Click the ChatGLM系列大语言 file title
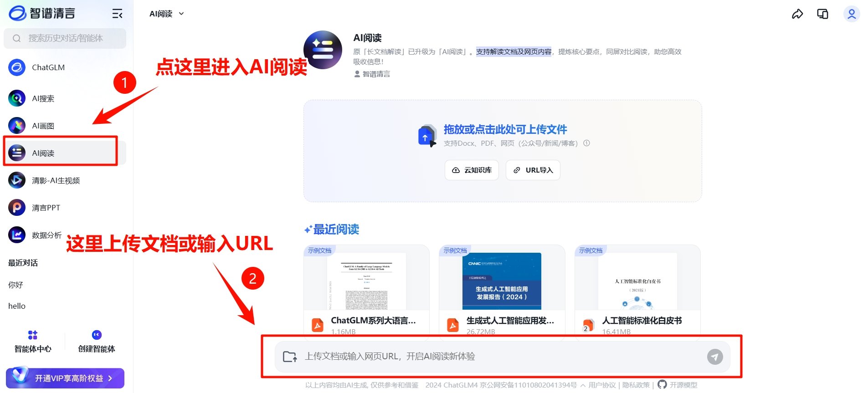The width and height of the screenshot is (868, 393). tap(373, 321)
